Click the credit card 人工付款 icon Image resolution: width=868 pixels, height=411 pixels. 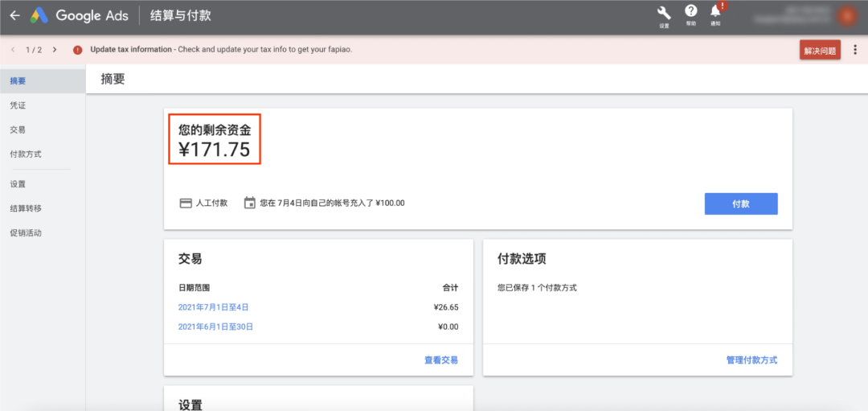tap(186, 203)
